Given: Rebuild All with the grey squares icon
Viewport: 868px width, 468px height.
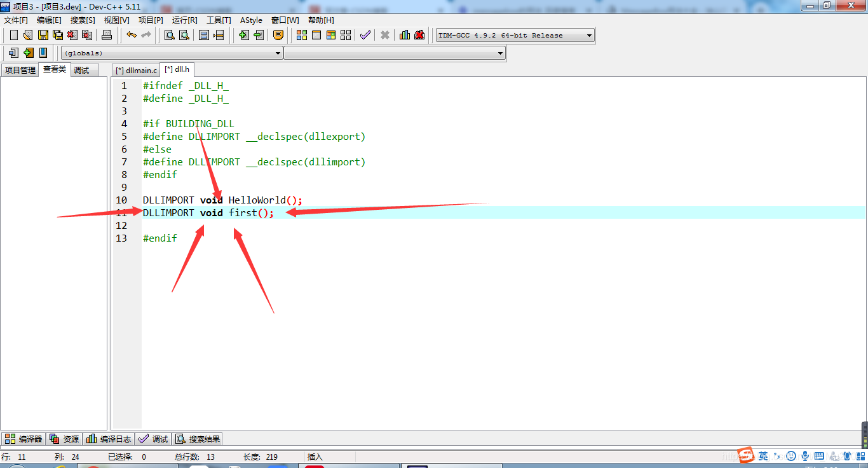Looking at the screenshot, I should point(346,35).
